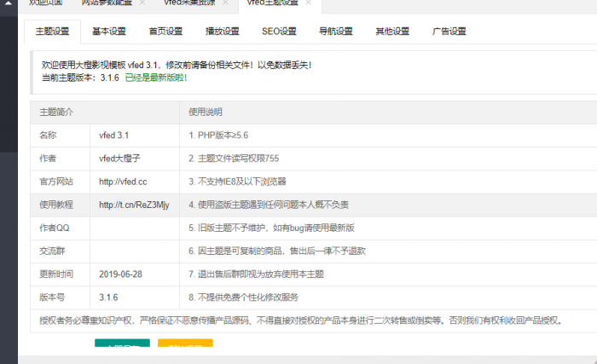Show the 导航设置 sub-tab

point(336,32)
